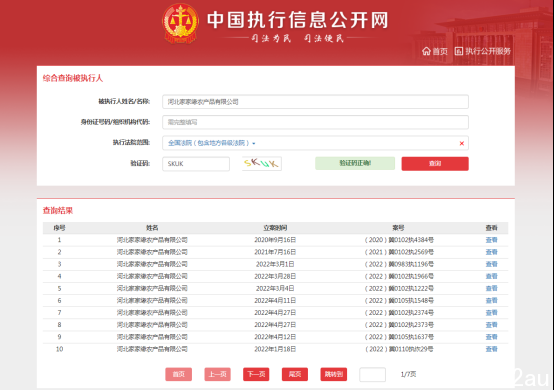Select date 2022年4月11日 cell
This screenshot has width=554, height=390.
(275, 301)
